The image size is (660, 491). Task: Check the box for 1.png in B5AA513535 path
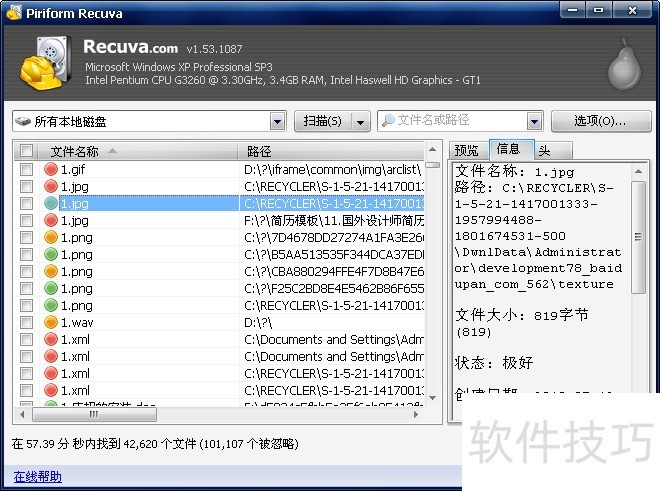[x=26, y=254]
